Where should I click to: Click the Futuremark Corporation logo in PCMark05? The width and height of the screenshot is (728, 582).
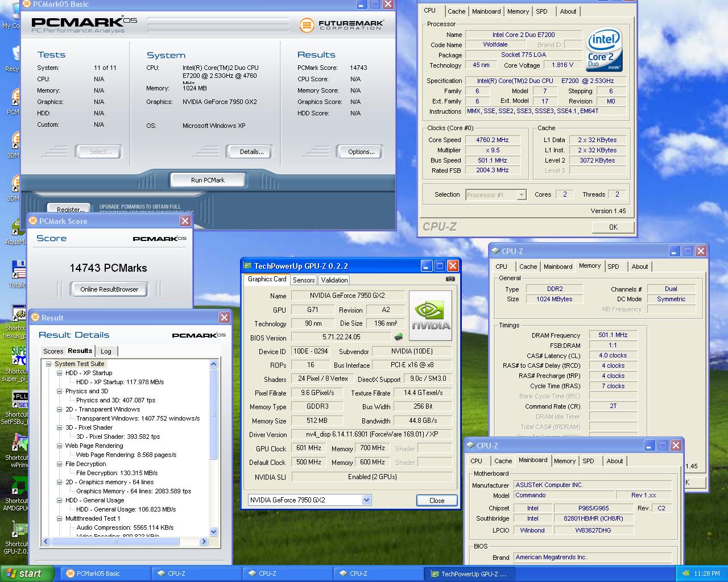tap(342, 25)
